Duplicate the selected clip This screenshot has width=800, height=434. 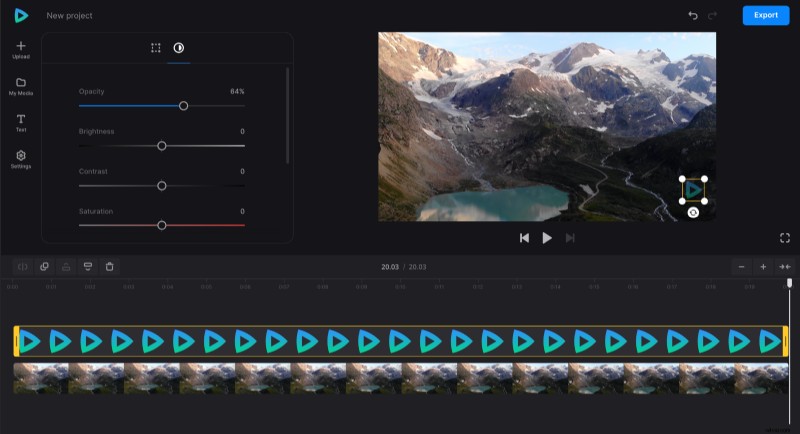click(44, 267)
